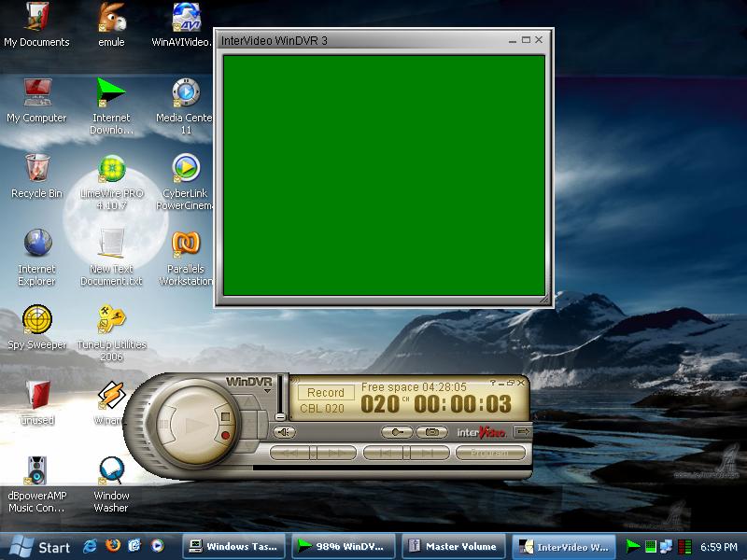Click the red and green meter tray icon

pyautogui.click(x=684, y=547)
